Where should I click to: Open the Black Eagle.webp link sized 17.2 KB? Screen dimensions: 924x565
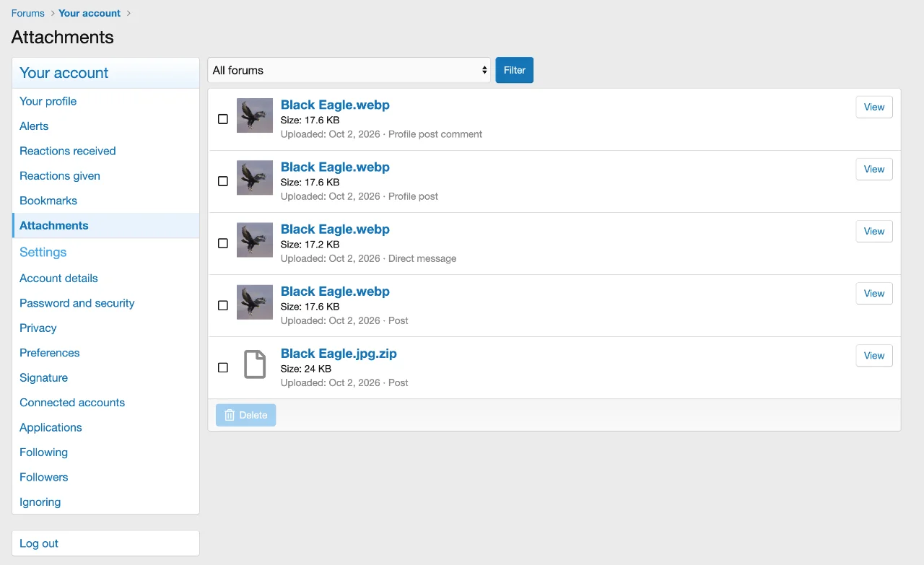pyautogui.click(x=335, y=229)
